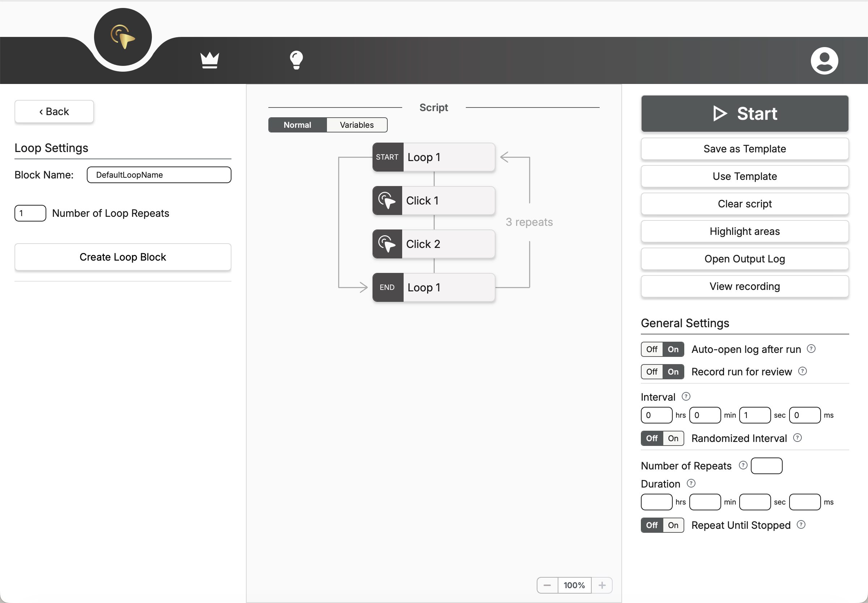
Task: Select the Click 1 block label
Action: click(x=422, y=201)
